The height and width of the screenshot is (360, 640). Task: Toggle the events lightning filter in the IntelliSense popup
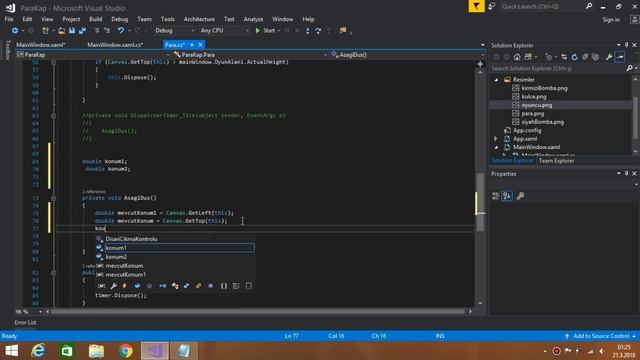click(124, 286)
